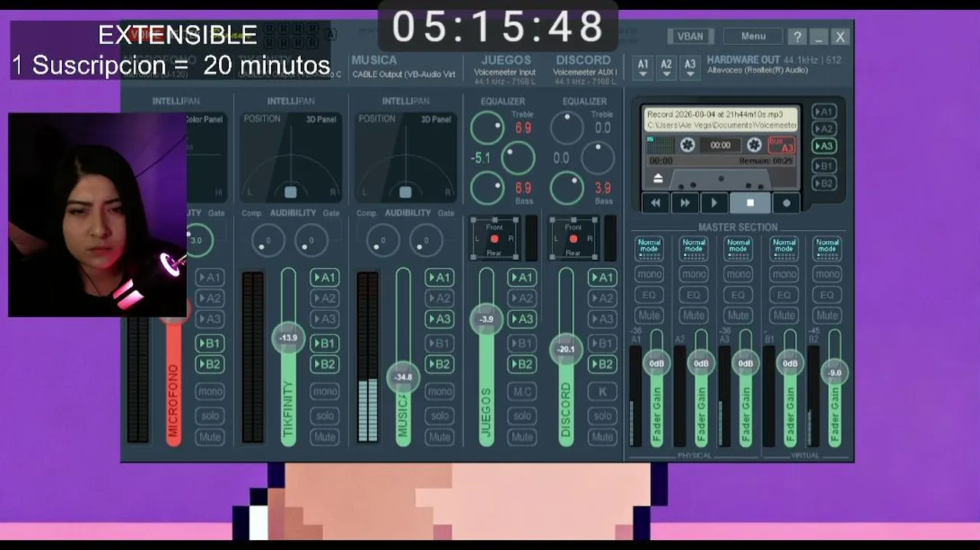Click the TIKFINITY Gate knob
Image resolution: width=980 pixels, height=550 pixels.
click(x=311, y=241)
